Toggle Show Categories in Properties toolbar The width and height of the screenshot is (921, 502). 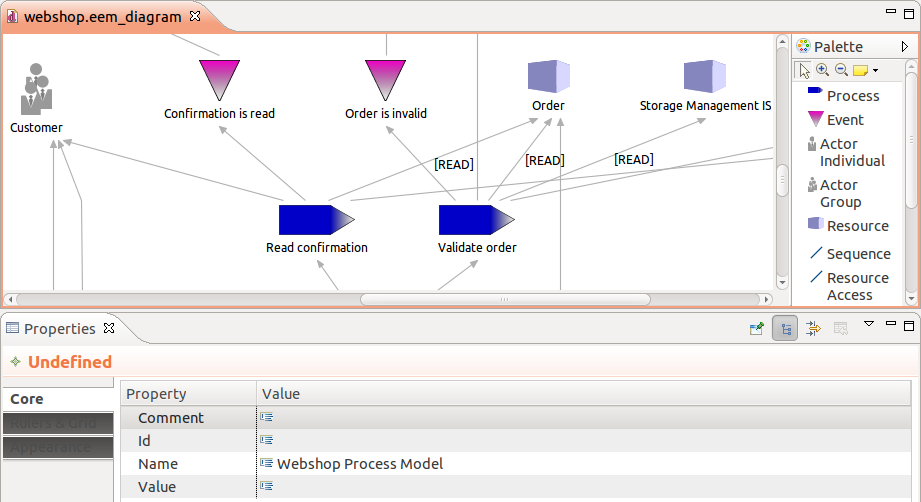point(785,329)
